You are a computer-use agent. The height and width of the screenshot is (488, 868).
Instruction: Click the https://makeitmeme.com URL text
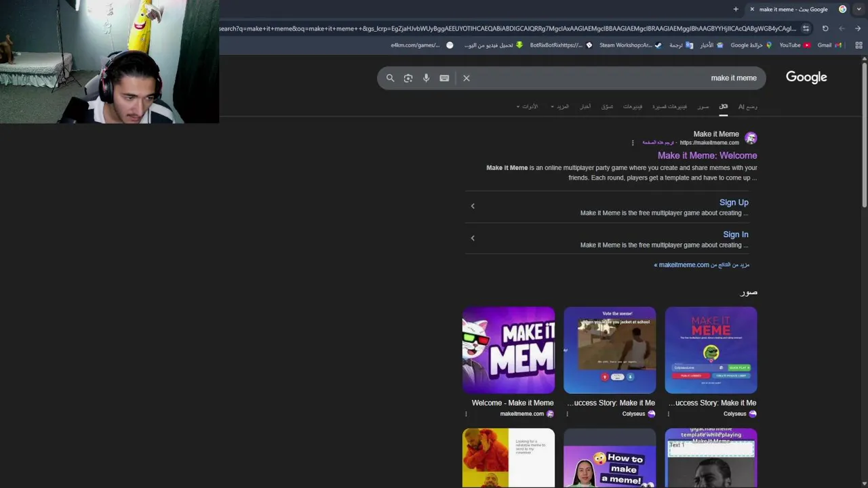[709, 143]
